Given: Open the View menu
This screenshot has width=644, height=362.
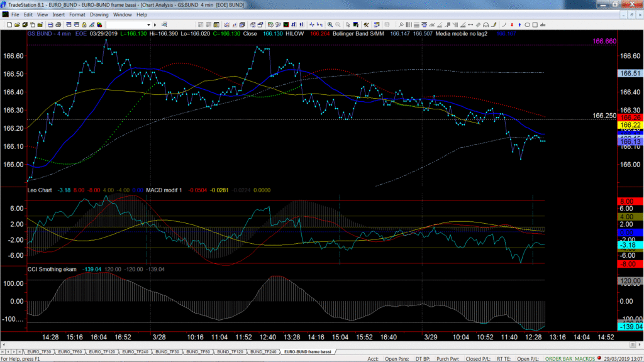Looking at the screenshot, I should [x=42, y=15].
